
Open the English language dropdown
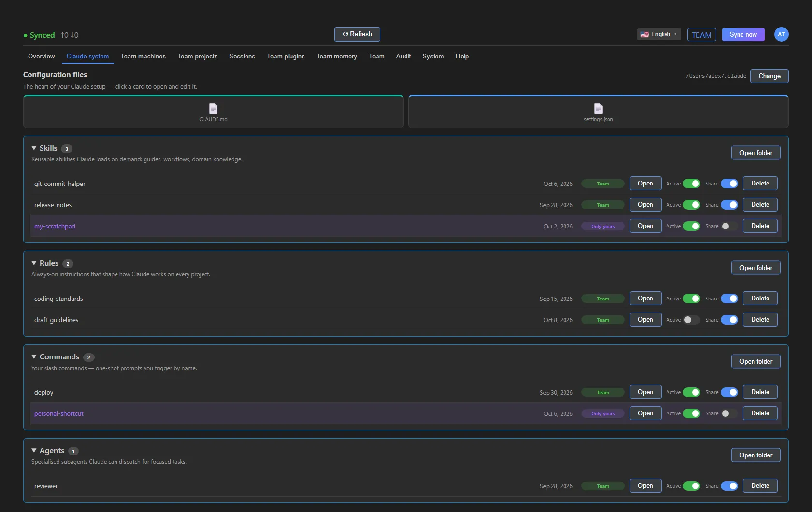(659, 34)
